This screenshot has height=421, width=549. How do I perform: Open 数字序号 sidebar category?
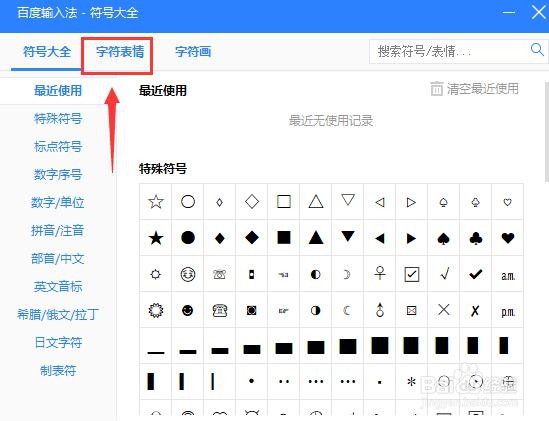pyautogui.click(x=58, y=174)
